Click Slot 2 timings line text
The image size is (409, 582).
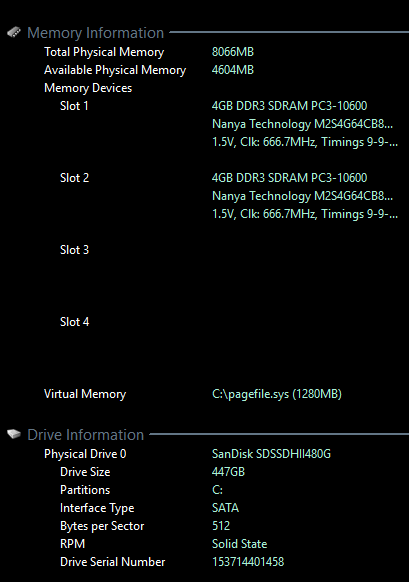click(305, 214)
